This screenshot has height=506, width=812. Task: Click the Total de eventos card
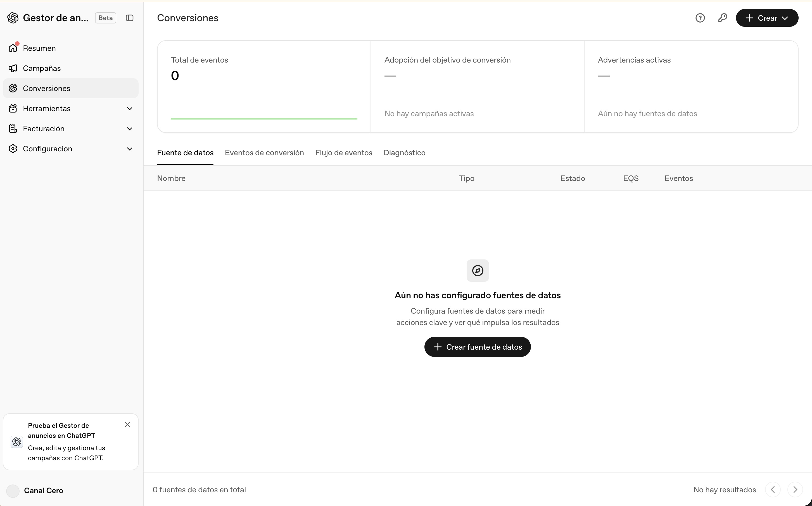pos(264,87)
